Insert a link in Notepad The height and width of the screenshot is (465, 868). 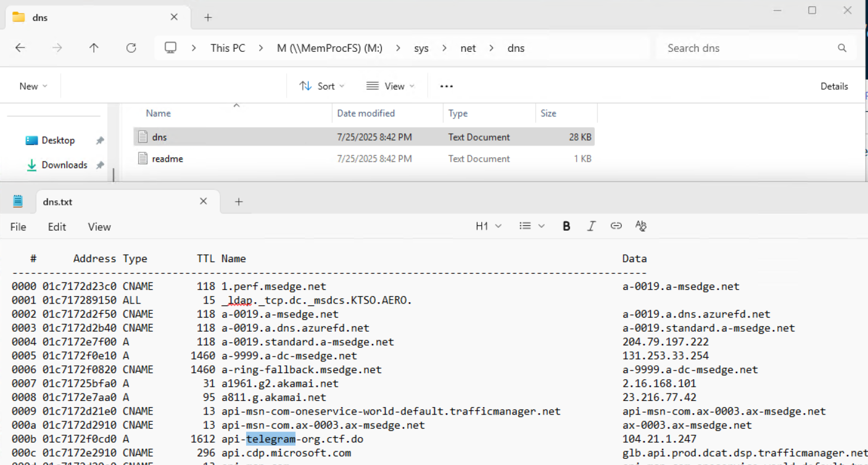click(x=616, y=226)
